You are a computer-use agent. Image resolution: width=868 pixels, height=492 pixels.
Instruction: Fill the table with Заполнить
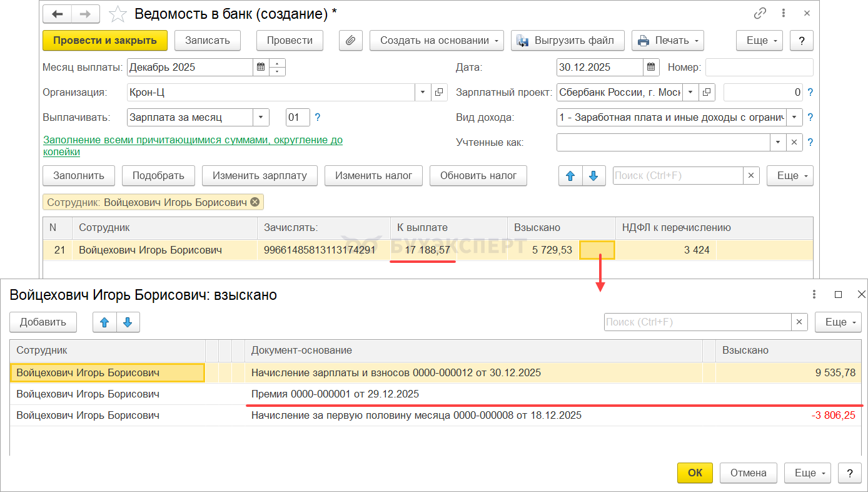click(x=79, y=176)
